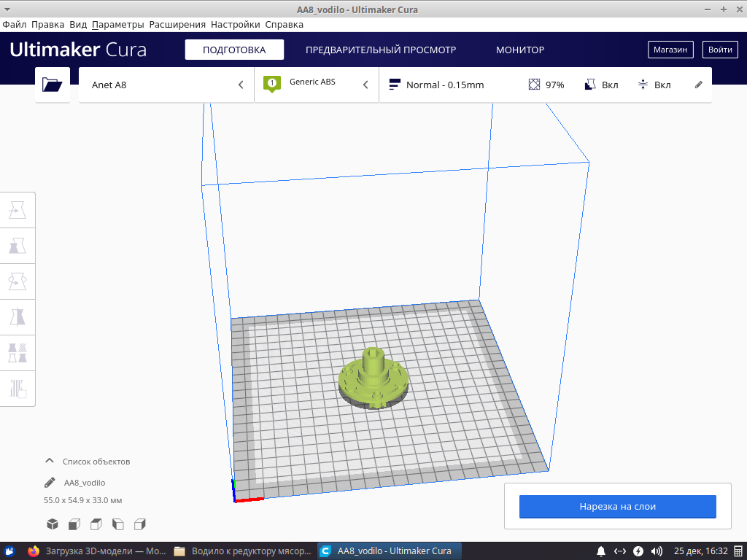
Task: Select the AA8_vodilo object in list
Action: tap(85, 483)
